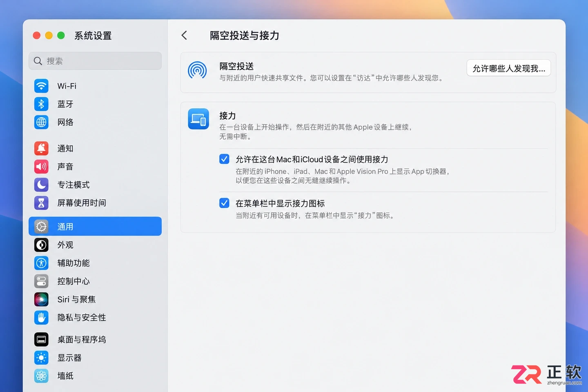
Task: Click the red close window button
Action: [x=36, y=36]
